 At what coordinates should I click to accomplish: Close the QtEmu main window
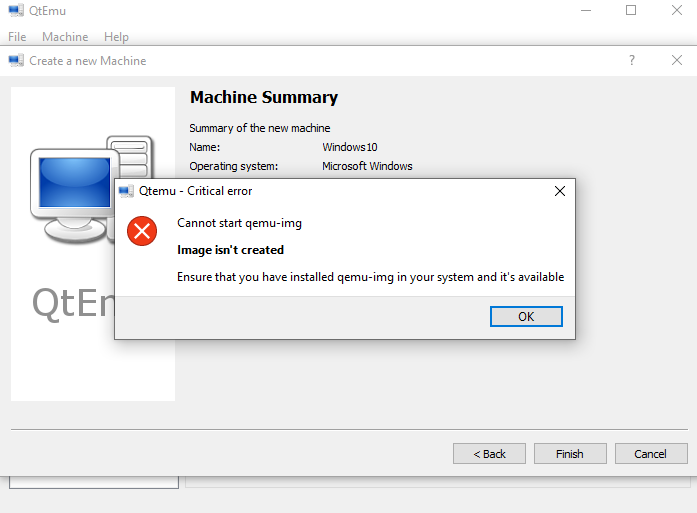coord(677,10)
